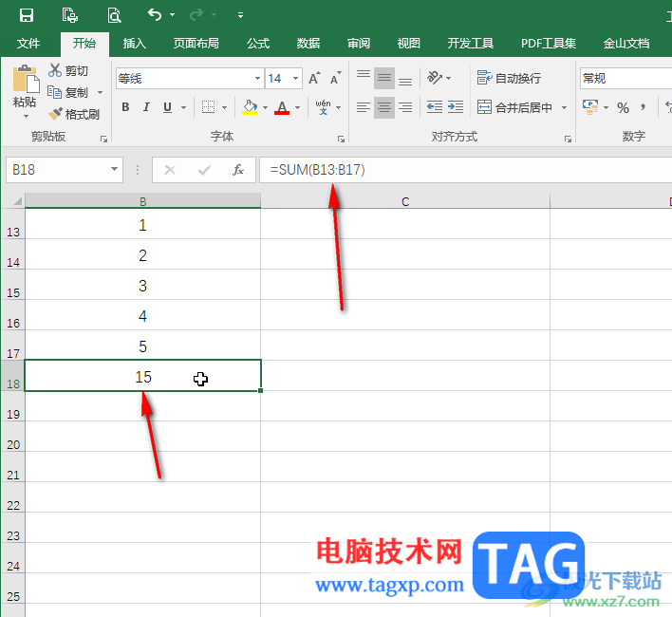672x617 pixels.
Task: Increase indent icon
Action: click(456, 107)
